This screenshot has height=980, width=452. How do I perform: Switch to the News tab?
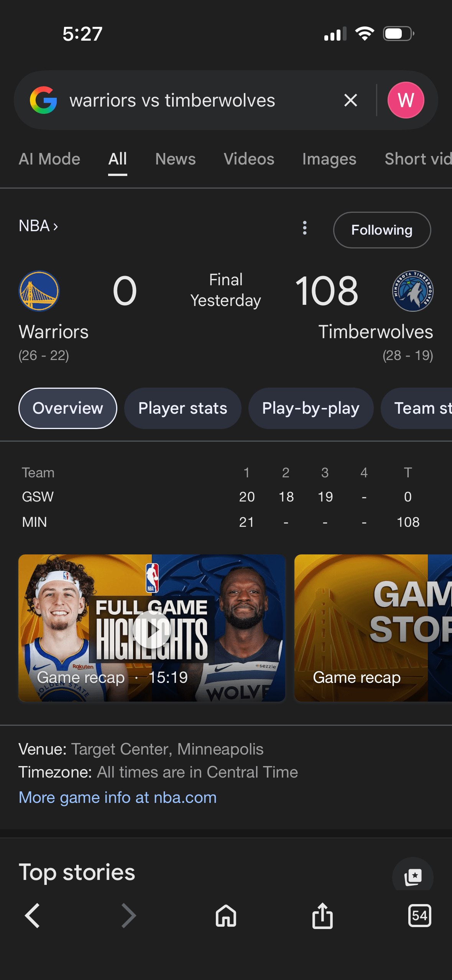[175, 159]
